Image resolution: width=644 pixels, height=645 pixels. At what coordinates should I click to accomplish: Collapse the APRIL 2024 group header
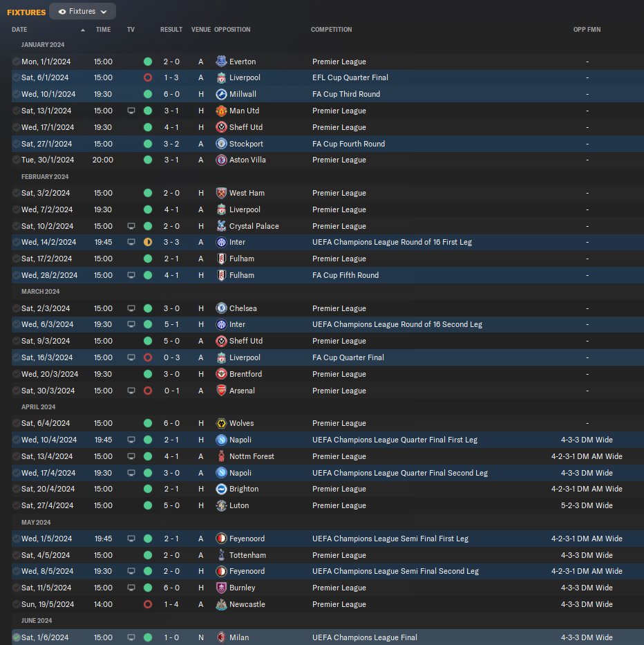click(38, 406)
